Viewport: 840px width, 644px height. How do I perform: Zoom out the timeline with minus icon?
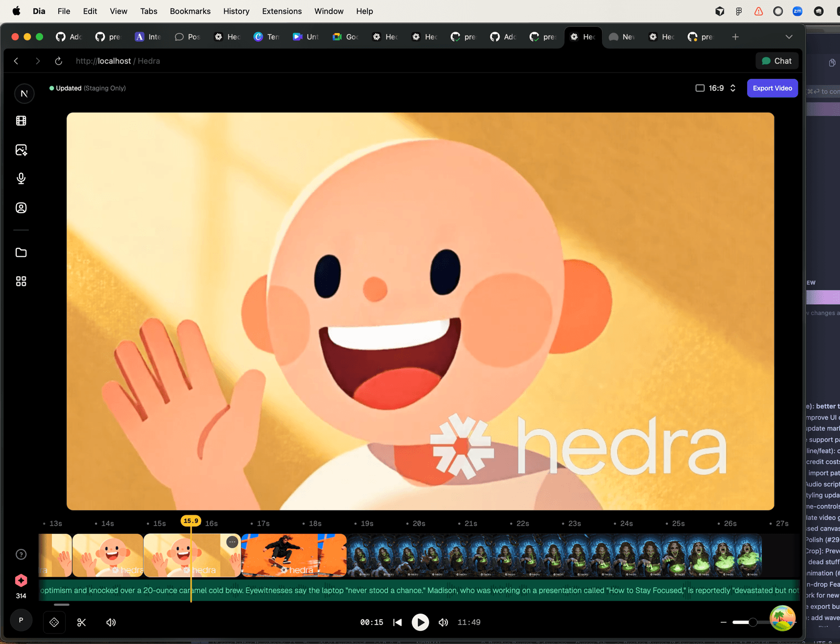(x=723, y=622)
